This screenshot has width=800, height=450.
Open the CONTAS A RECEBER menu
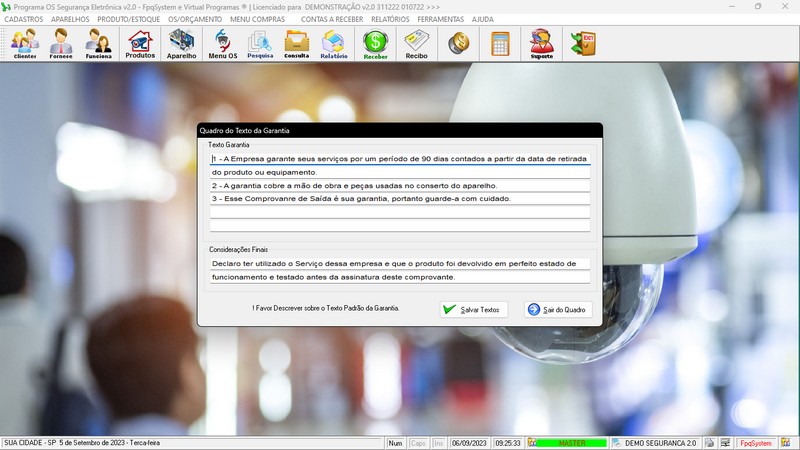coord(332,19)
